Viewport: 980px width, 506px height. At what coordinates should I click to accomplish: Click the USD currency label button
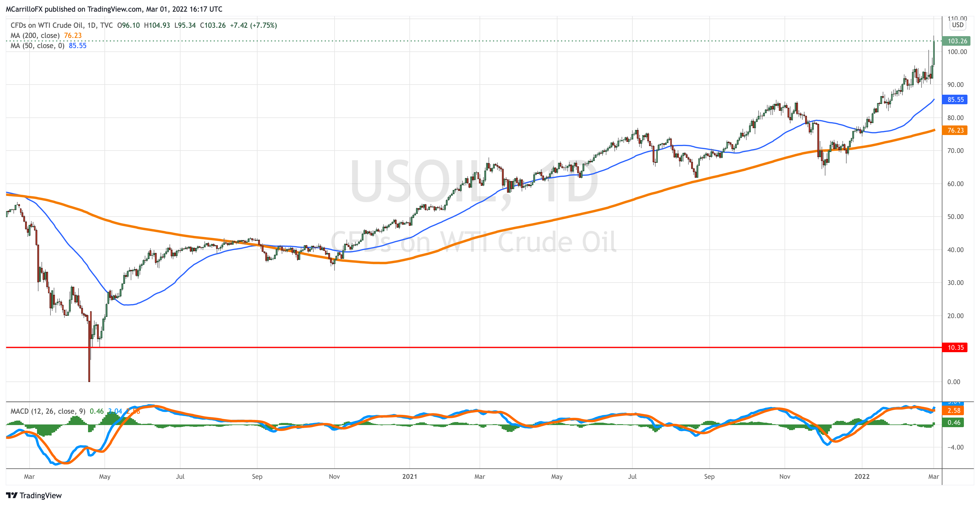tap(958, 25)
